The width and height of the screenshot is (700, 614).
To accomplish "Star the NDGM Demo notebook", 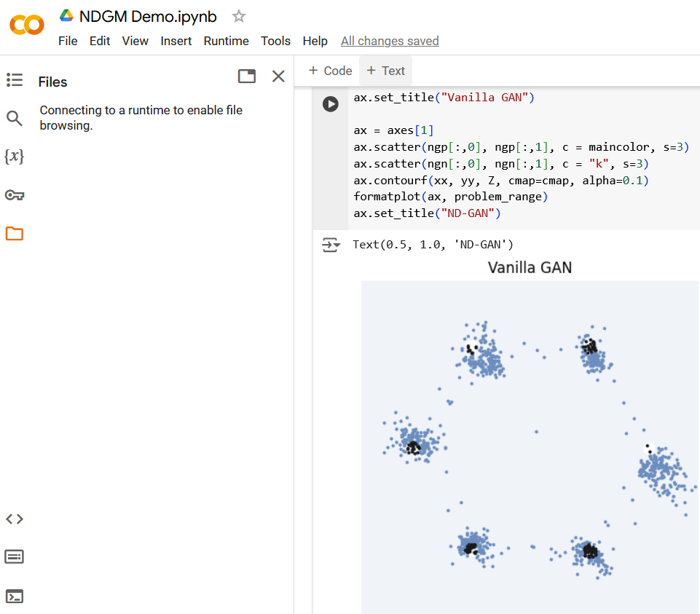I will click(x=239, y=17).
